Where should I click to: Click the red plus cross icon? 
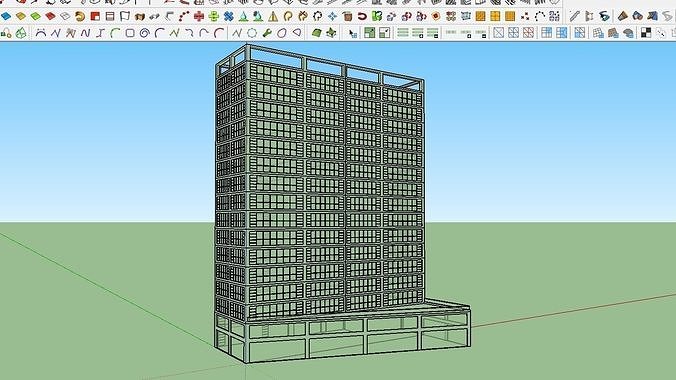[199, 16]
